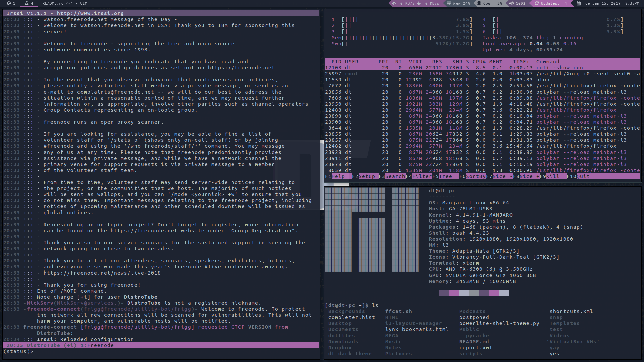Select workspace 4 flask icon
644x362 pixels.
click(x=26, y=3)
